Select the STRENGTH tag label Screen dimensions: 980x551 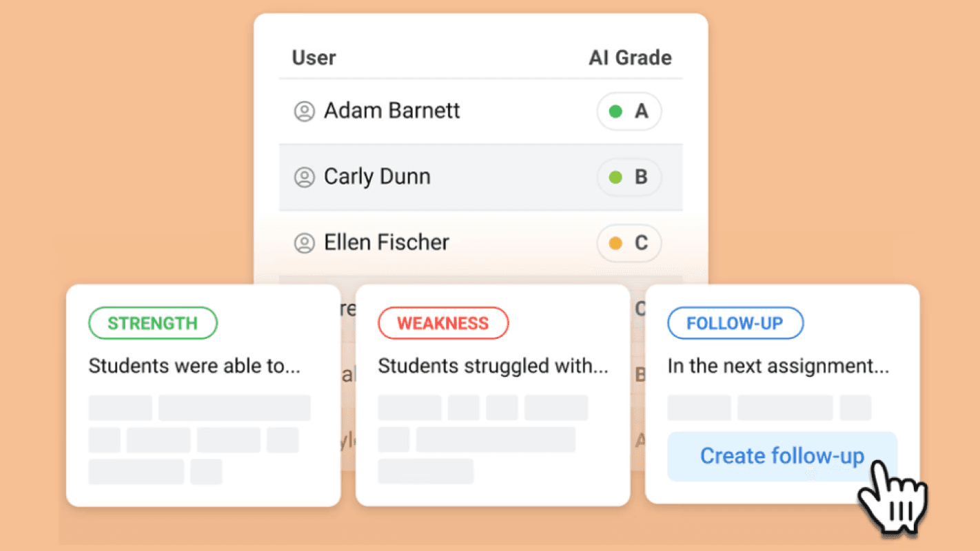coord(153,323)
